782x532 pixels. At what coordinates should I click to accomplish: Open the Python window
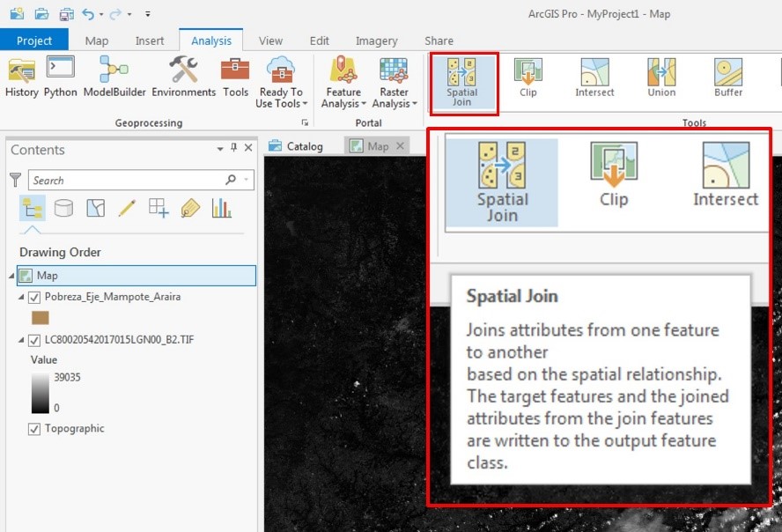(61, 77)
